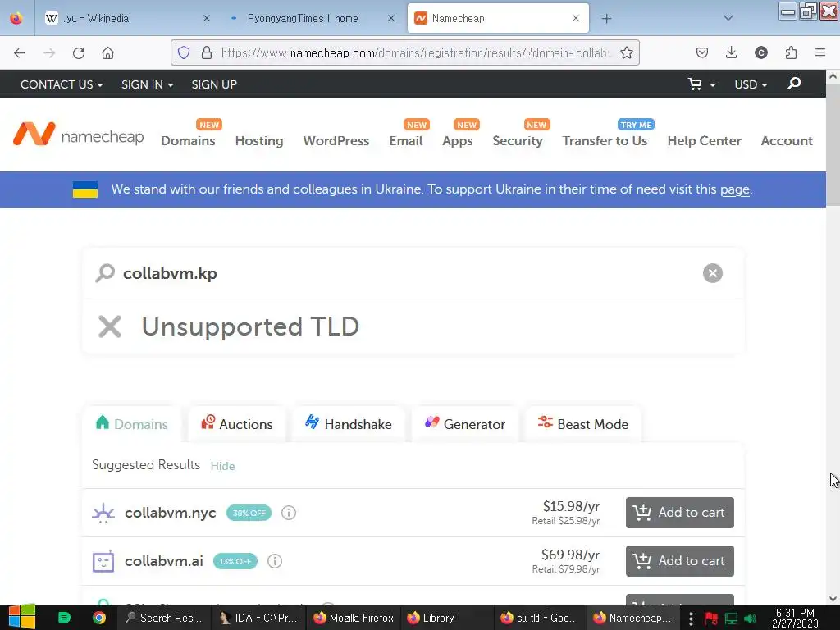Add collabvm.ai to cart
The height and width of the screenshot is (630, 840).
tap(680, 561)
